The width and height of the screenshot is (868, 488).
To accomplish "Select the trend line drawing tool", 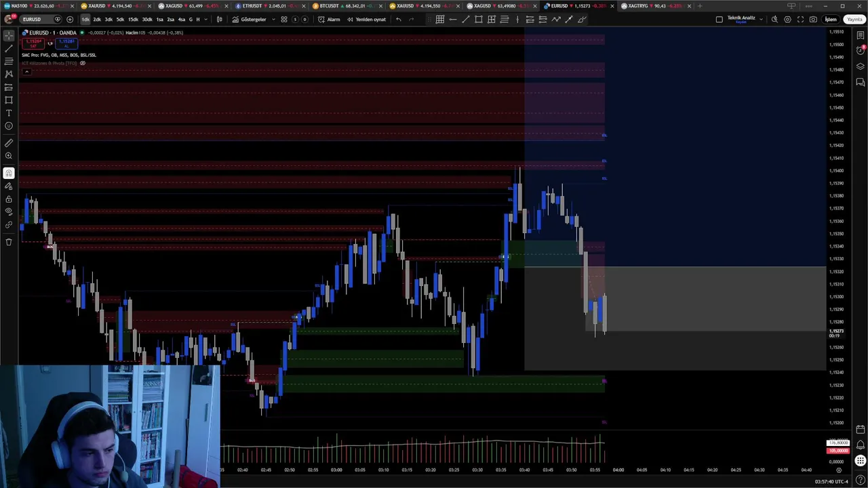I will pos(9,49).
